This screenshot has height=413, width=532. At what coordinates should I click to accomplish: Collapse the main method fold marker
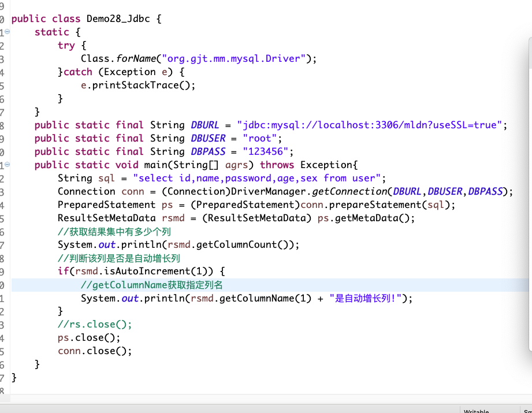[x=6, y=165]
